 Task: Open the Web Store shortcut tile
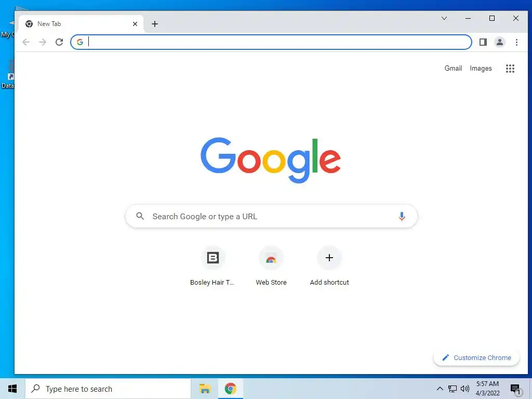coord(271,267)
